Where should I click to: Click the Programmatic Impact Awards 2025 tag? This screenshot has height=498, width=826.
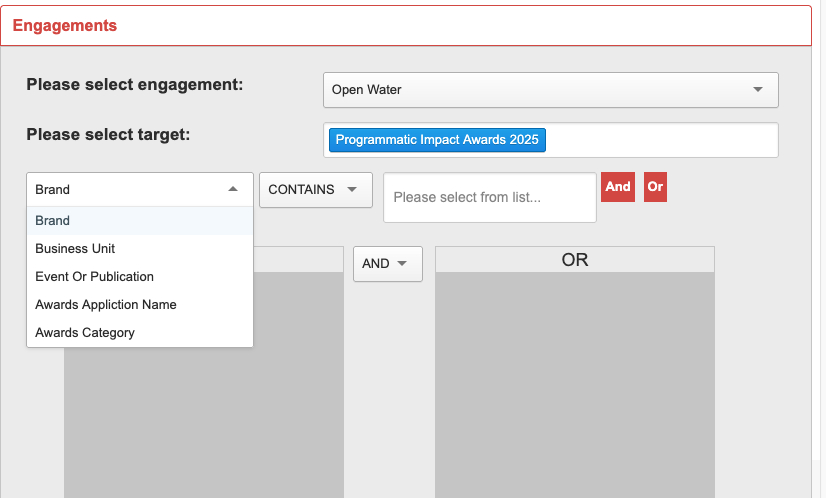pyautogui.click(x=437, y=140)
